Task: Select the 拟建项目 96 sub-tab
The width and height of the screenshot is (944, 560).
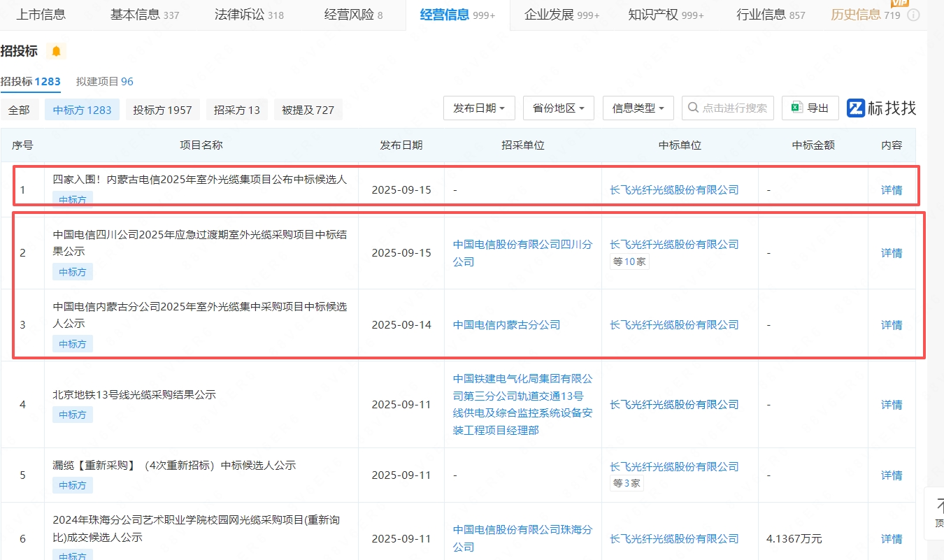Action: tap(105, 81)
